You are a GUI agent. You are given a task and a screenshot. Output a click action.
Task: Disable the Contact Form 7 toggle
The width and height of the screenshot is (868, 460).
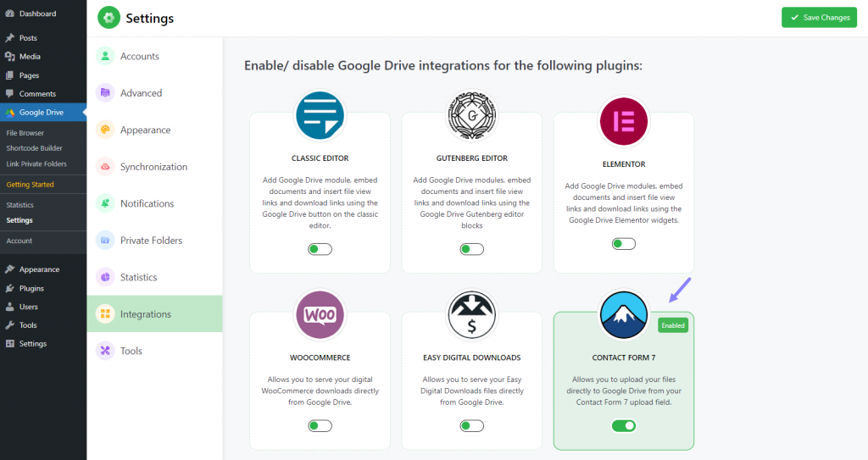coord(624,425)
